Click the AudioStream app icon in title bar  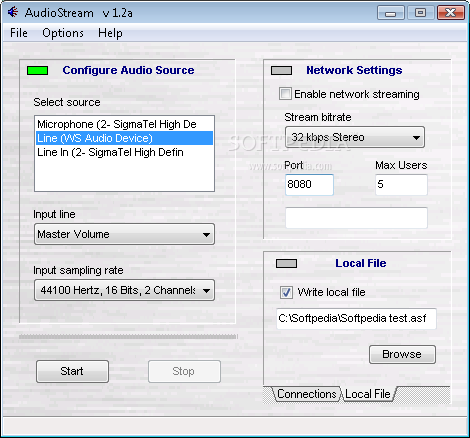(13, 12)
